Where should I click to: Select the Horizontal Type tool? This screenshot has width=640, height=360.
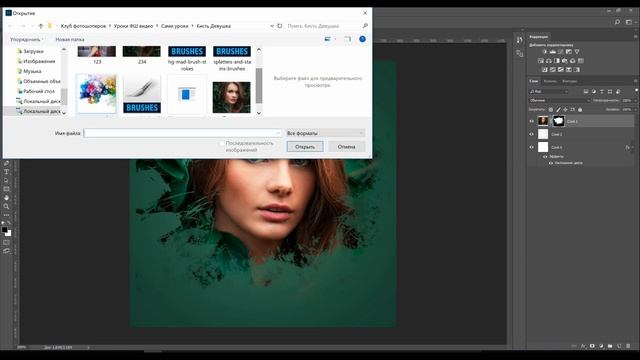coord(6,172)
